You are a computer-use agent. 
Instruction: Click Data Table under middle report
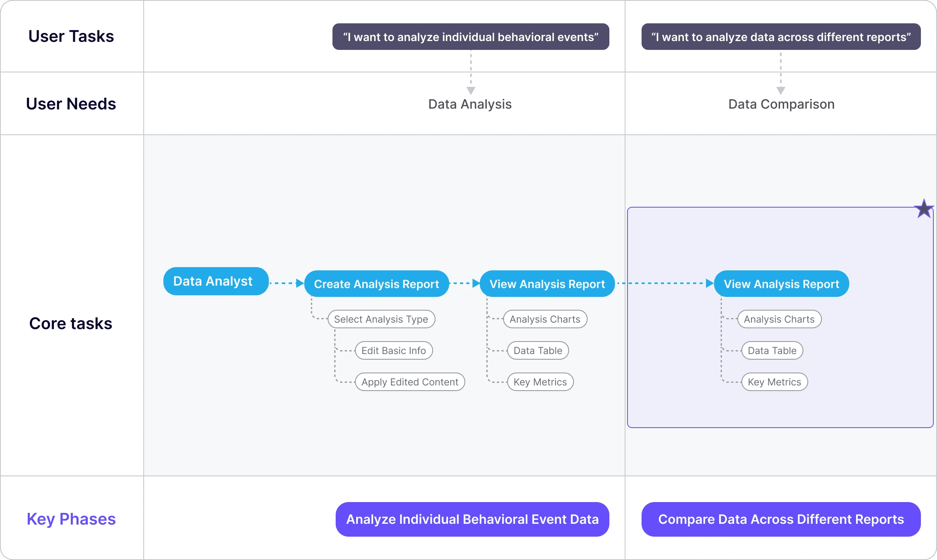point(538,350)
